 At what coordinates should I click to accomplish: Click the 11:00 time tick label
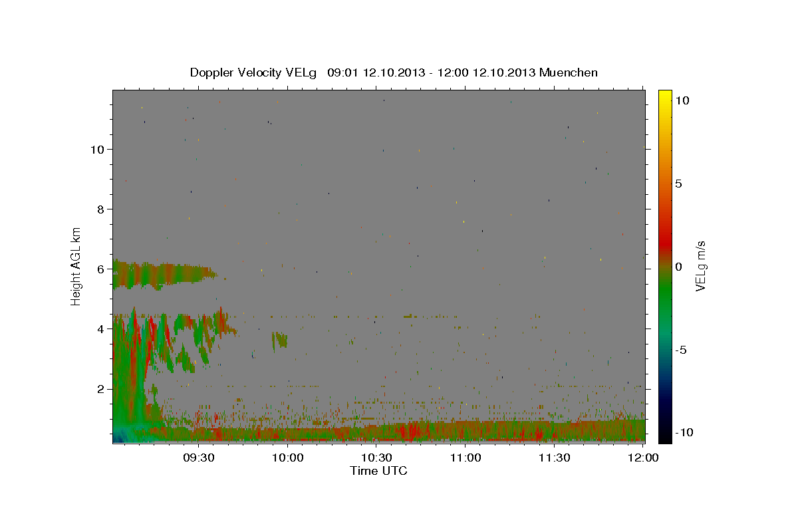[466, 458]
